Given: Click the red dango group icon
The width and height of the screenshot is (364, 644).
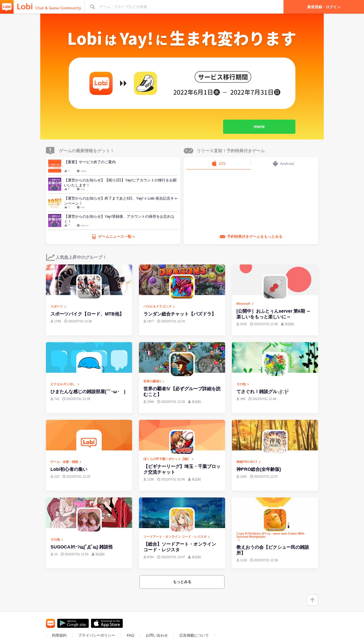Looking at the screenshot, I should pos(275,287).
